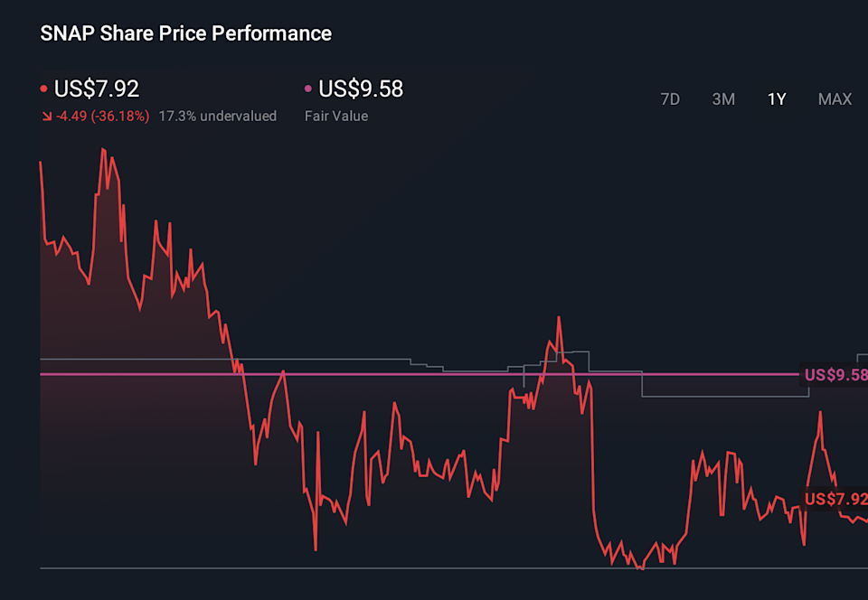Click red dot beside US$7.92 price
Screen dimensions: 868x600
click(x=43, y=89)
